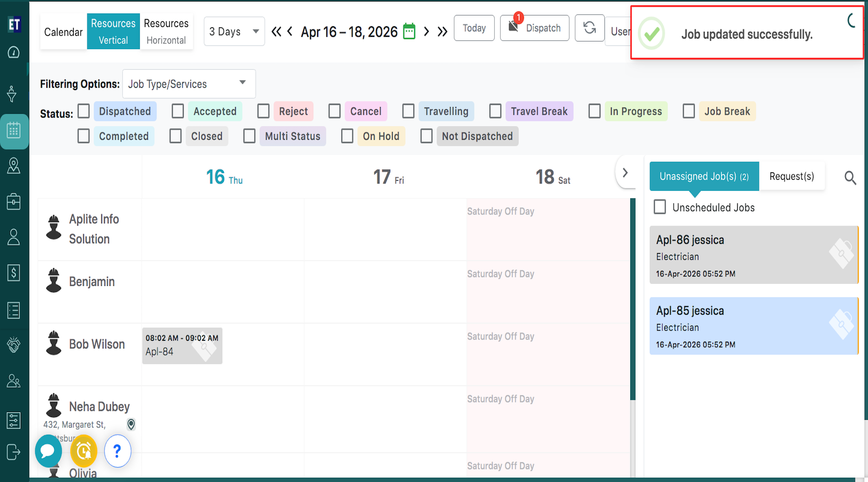The height and width of the screenshot is (482, 868).
Task: Open the date picker calendar icon
Action: pos(409,31)
